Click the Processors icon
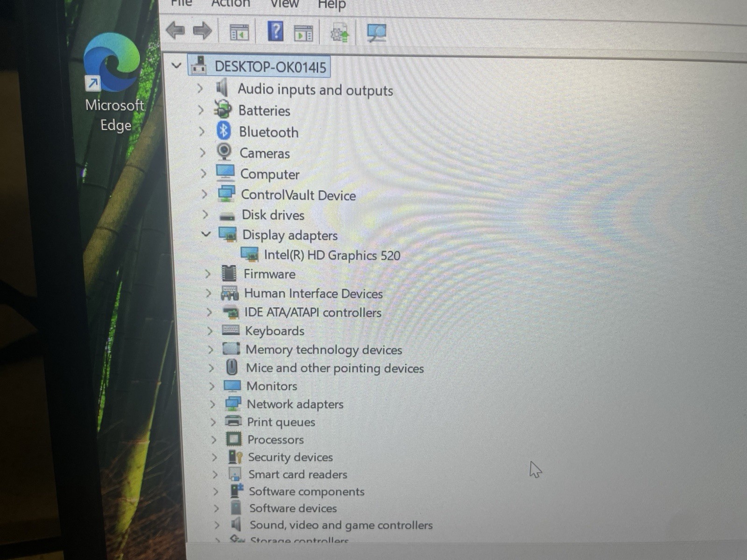 coord(234,439)
